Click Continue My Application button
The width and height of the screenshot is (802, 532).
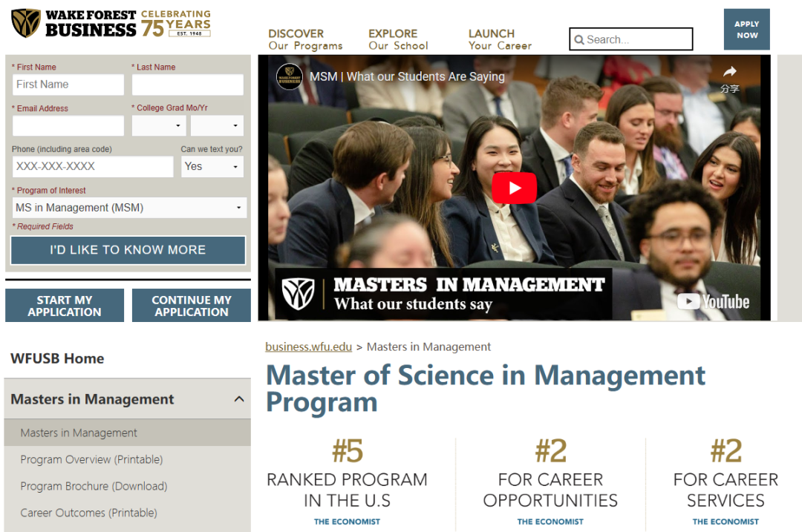click(x=192, y=306)
